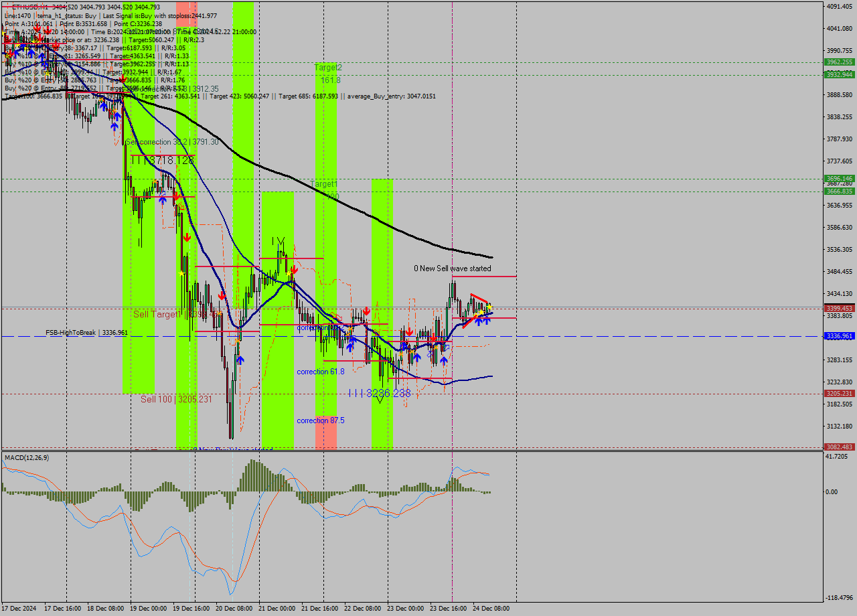Click the "21 Dec 16:00" time label

pyautogui.click(x=319, y=609)
